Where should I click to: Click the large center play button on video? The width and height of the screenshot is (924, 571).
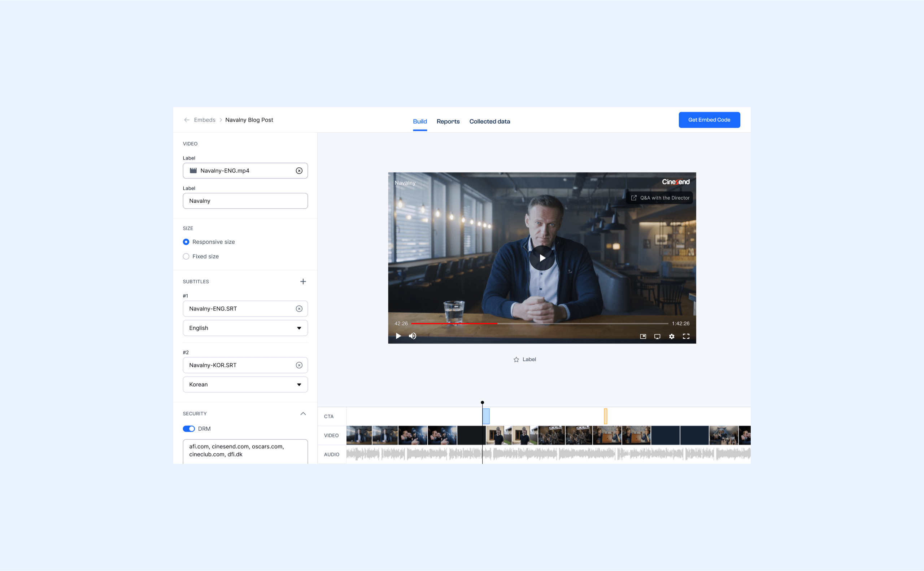pos(542,258)
